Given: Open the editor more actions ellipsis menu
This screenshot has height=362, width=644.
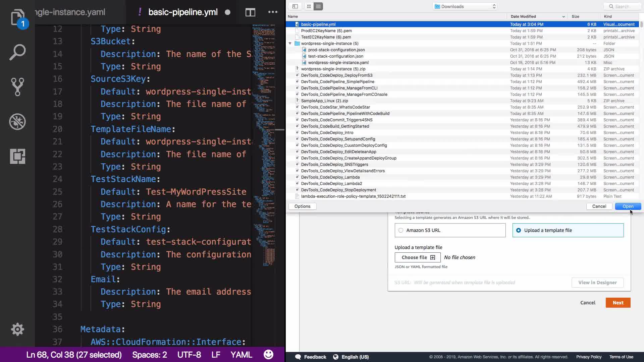Looking at the screenshot, I should (x=273, y=12).
